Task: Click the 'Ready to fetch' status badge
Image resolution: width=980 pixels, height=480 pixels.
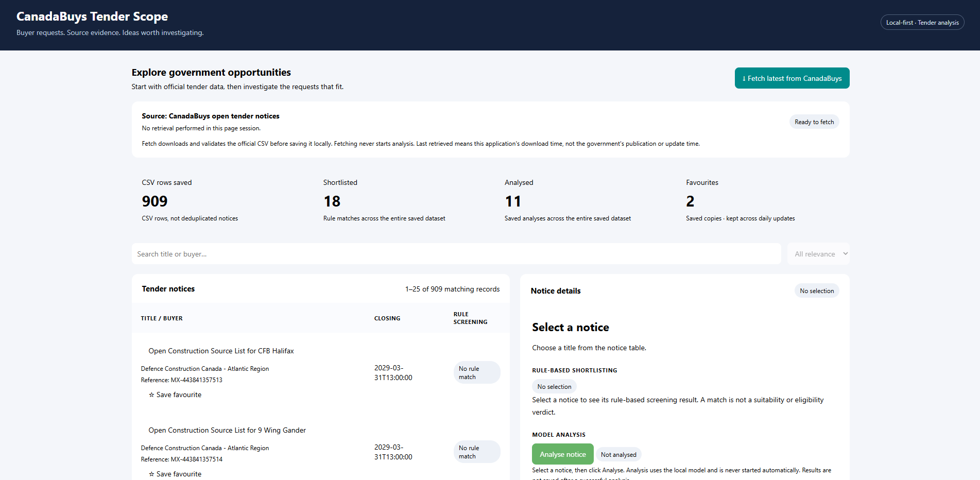Action: click(x=814, y=122)
